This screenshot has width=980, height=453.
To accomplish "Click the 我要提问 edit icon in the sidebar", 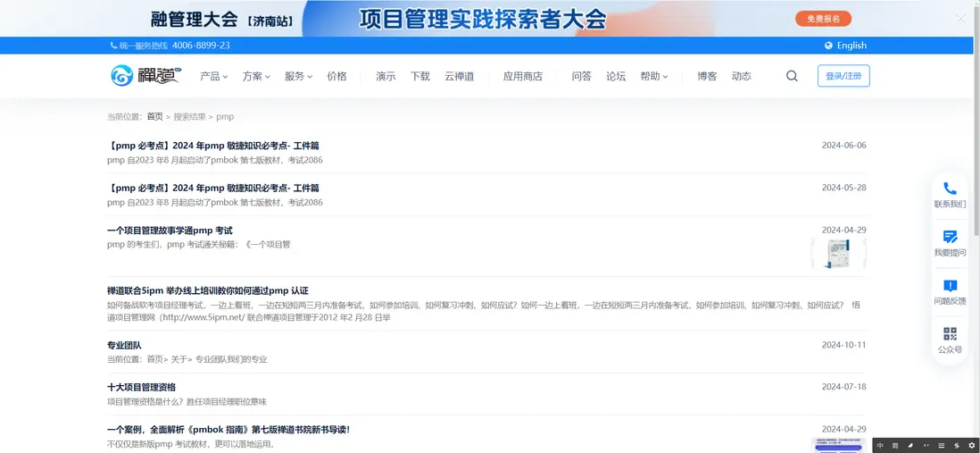I will [x=950, y=237].
